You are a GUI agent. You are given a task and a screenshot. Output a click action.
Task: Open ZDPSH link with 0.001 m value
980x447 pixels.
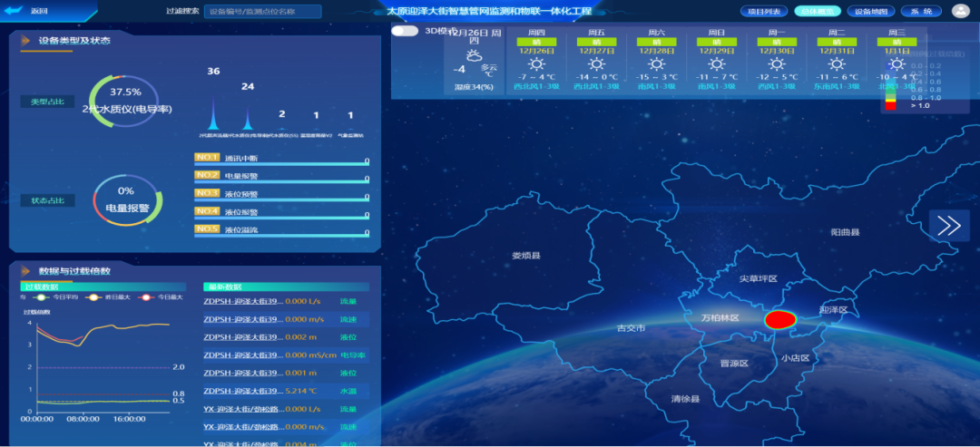[x=244, y=373]
